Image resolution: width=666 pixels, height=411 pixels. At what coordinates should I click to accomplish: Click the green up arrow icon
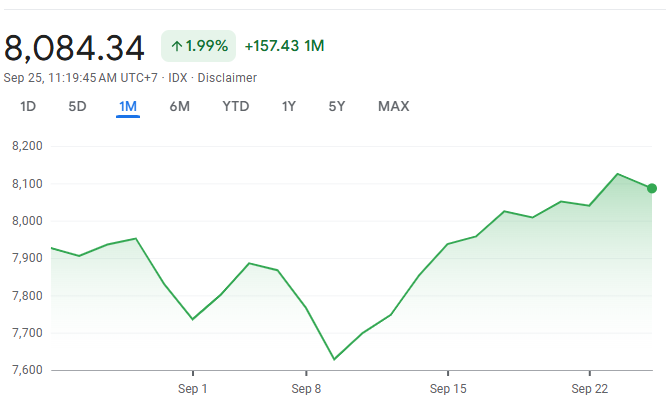[177, 46]
